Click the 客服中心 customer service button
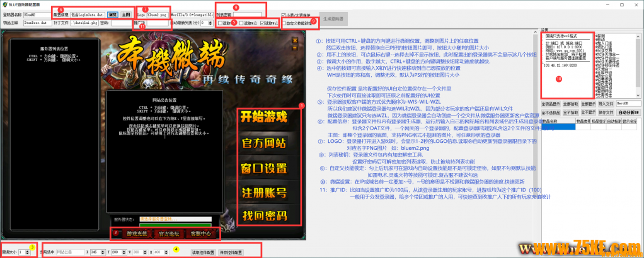 click(x=200, y=234)
